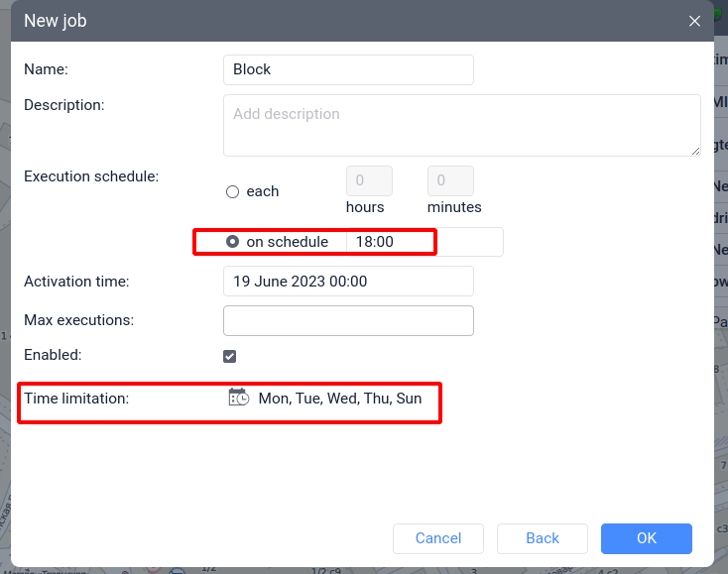Open the 'Mon, Tue, Wed, Thu, Sun' limitation
The height and width of the screenshot is (574, 728).
(x=339, y=399)
